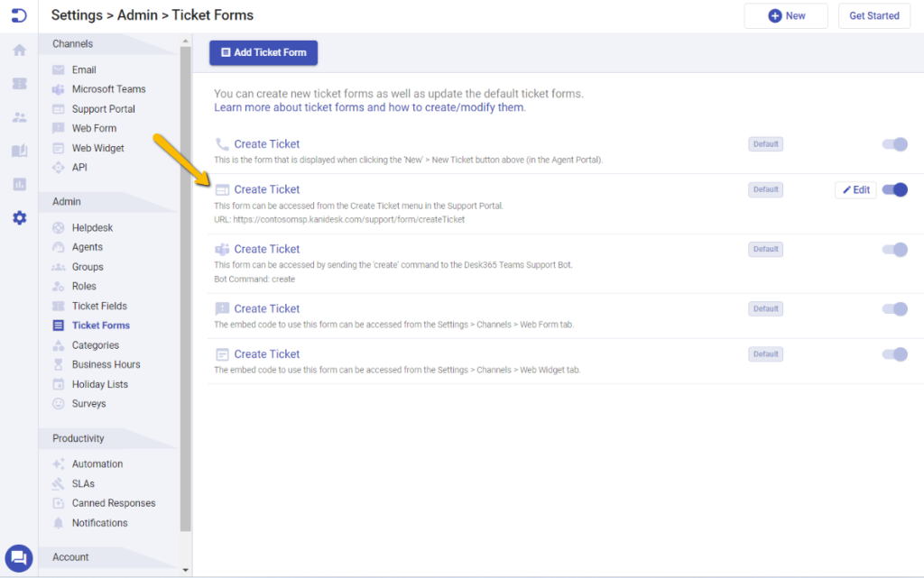Image resolution: width=924 pixels, height=578 pixels.
Task: Toggle the Web Form Create Ticket switch
Action: 894,309
